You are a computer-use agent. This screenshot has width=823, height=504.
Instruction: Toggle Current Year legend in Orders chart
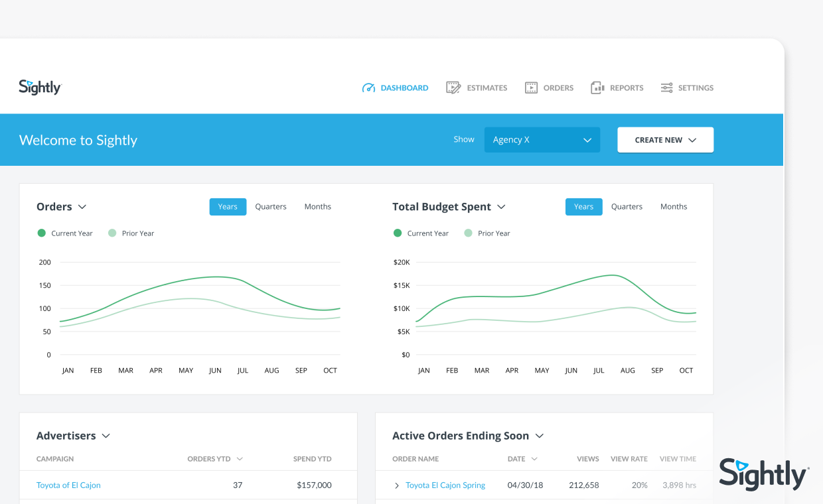point(65,233)
